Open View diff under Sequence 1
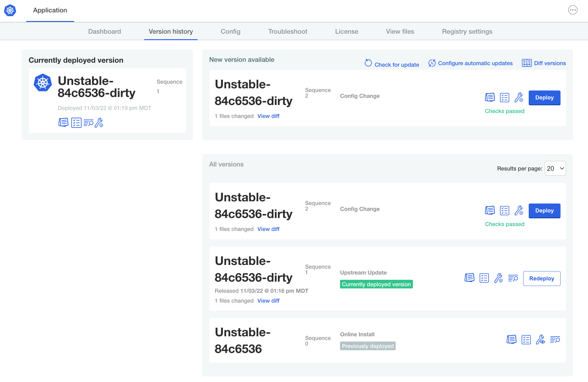 coord(268,300)
